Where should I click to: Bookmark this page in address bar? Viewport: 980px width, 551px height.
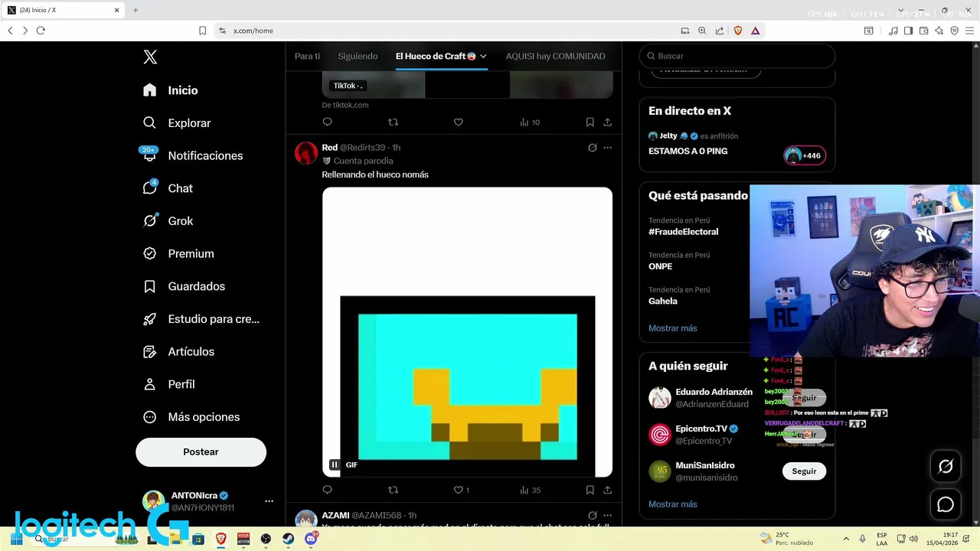click(202, 31)
